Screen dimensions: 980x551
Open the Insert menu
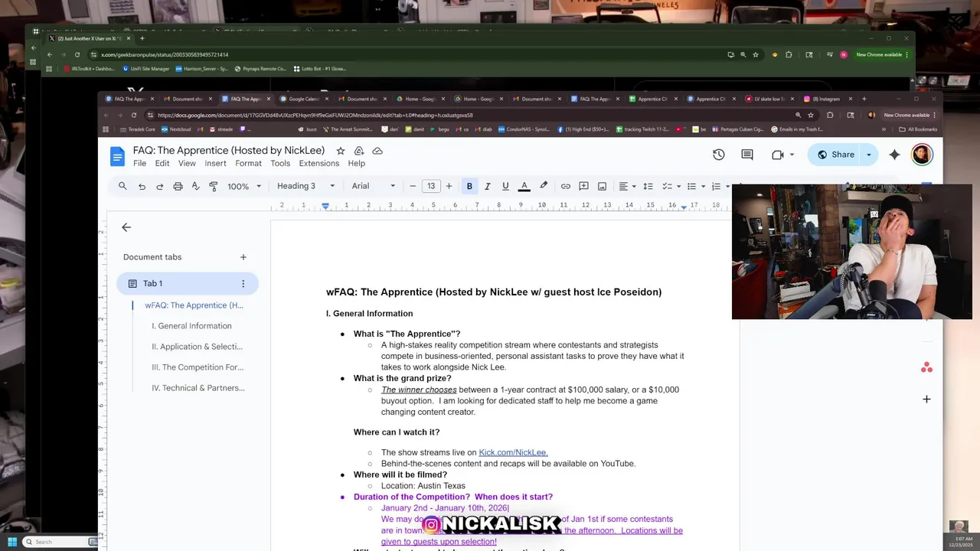tap(215, 163)
